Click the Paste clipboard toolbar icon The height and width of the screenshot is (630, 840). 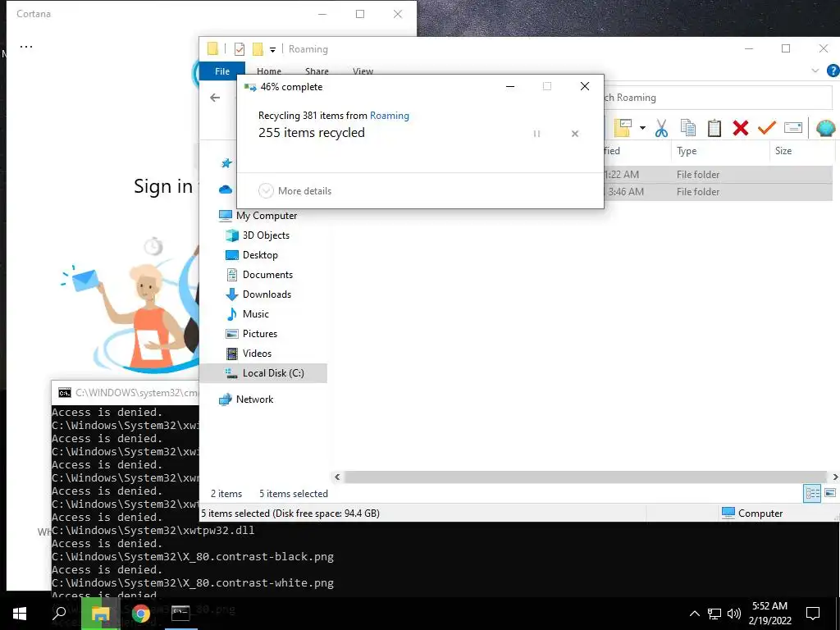pyautogui.click(x=714, y=128)
